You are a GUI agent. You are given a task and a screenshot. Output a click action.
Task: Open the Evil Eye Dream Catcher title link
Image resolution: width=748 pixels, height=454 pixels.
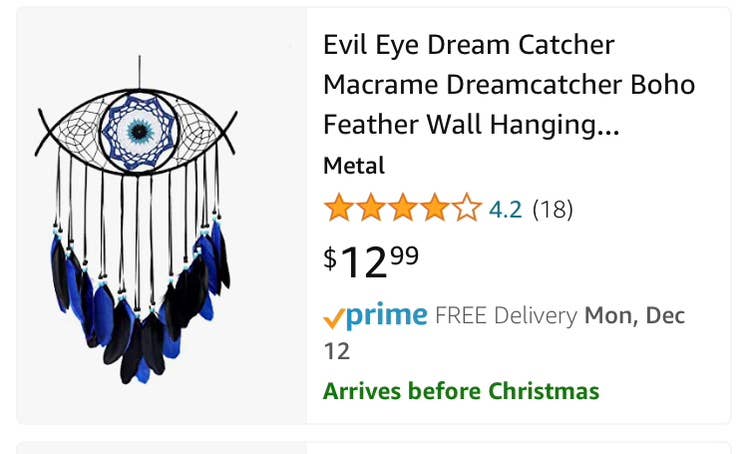[x=509, y=84]
